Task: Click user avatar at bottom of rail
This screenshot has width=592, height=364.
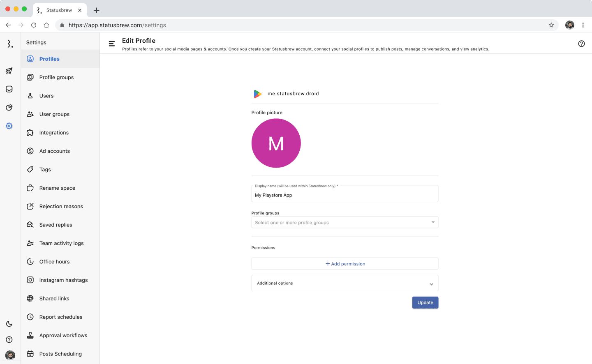Action: pos(10,355)
